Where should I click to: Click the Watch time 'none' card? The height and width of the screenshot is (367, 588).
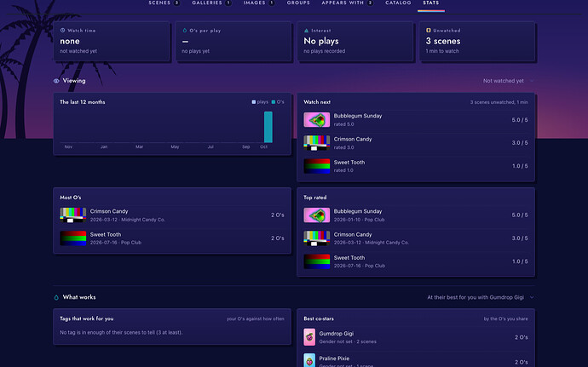click(x=111, y=41)
